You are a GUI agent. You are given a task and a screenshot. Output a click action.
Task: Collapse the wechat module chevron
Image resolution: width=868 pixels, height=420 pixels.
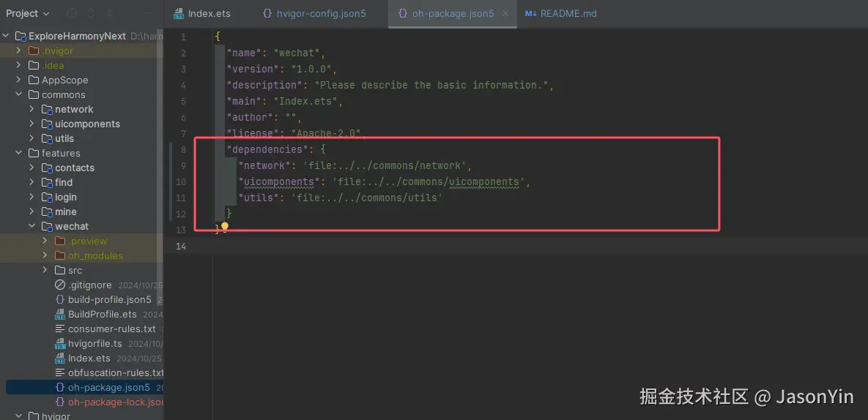click(x=32, y=226)
